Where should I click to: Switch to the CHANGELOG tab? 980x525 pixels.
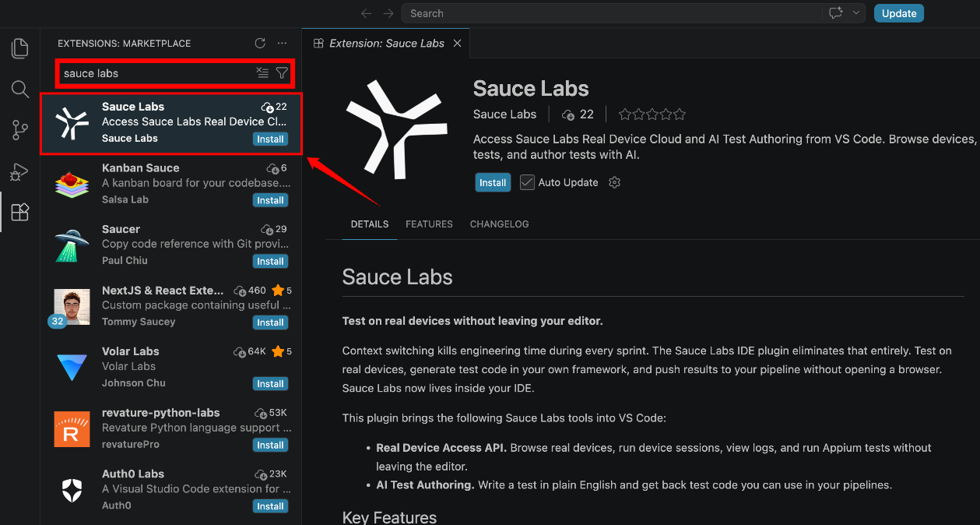(x=499, y=224)
